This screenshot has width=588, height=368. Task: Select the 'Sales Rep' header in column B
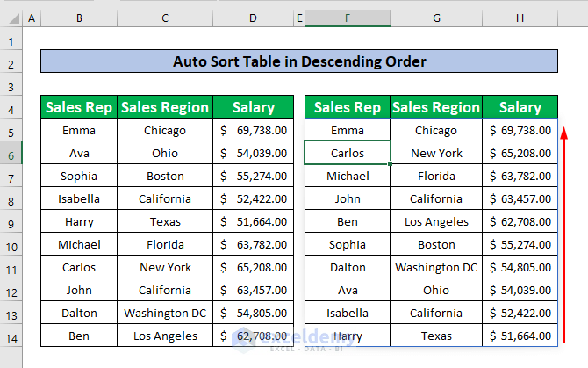click(79, 107)
